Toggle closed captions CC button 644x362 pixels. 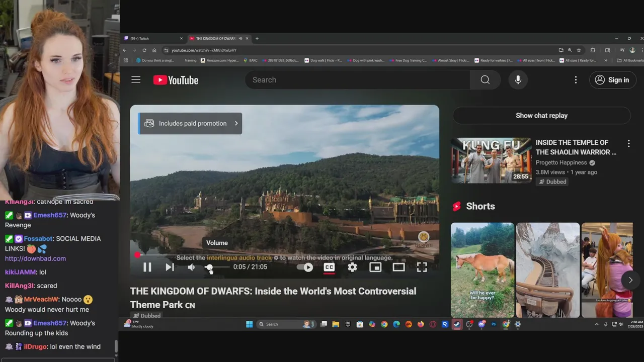point(329,267)
